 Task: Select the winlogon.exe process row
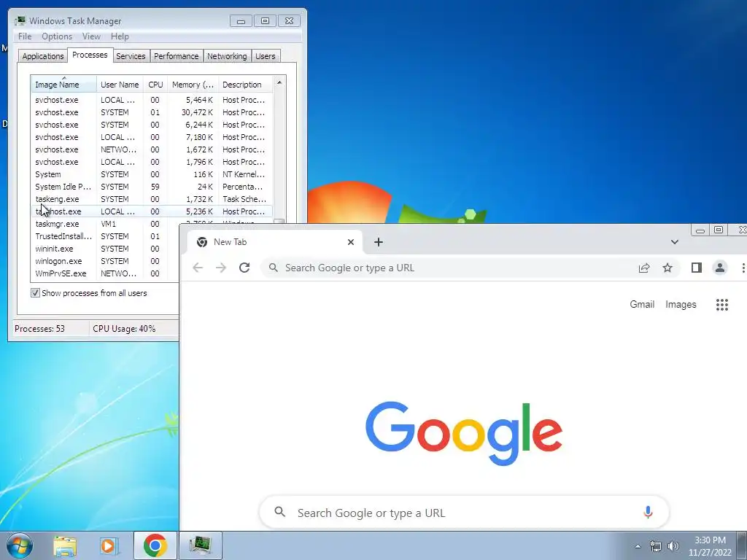click(x=105, y=261)
